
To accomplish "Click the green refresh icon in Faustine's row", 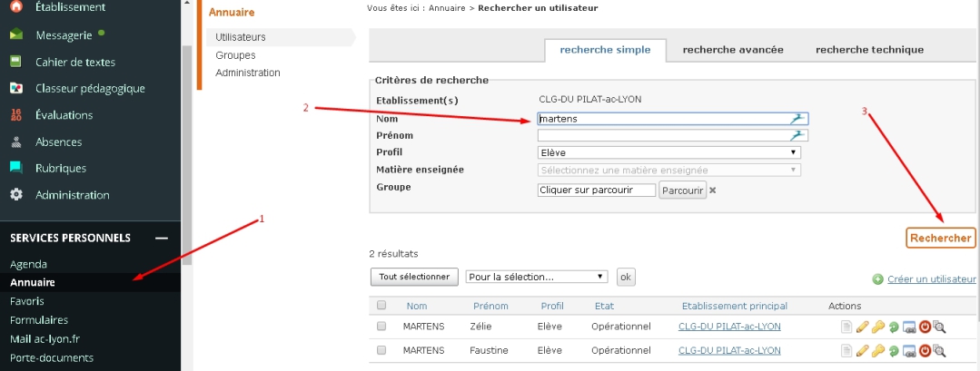I will pos(893,350).
